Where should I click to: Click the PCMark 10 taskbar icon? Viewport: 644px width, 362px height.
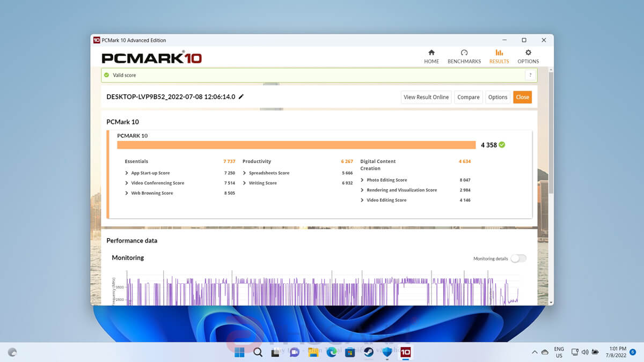[x=406, y=352]
